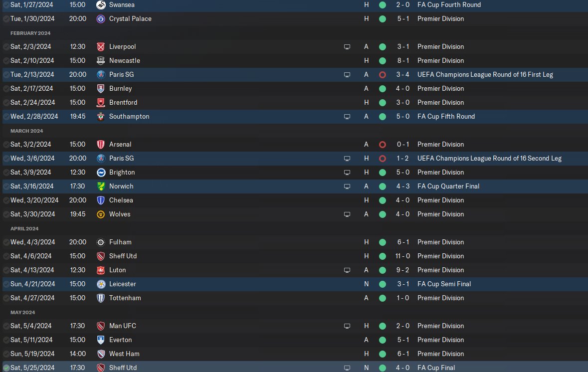Click the Leicester club badge
This screenshot has height=372, width=588.
click(x=101, y=284)
